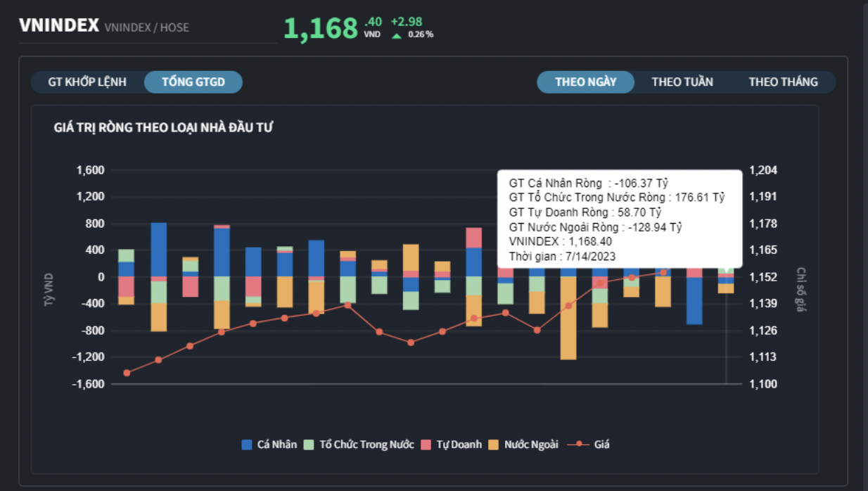Screen dimensions: 868x491
Task: Switch to the GT KHỚP LỆNH tab
Action: coord(87,82)
